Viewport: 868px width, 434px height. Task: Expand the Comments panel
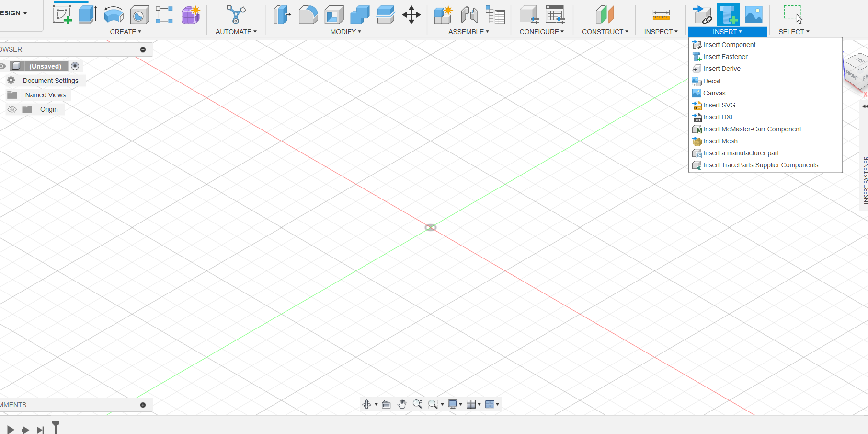coord(143,405)
